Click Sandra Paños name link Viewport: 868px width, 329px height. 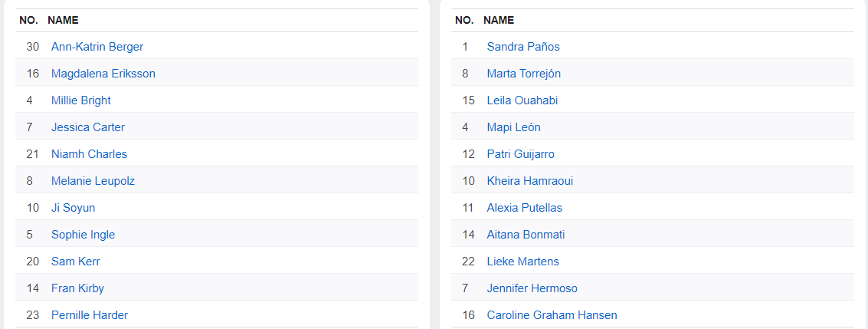522,47
